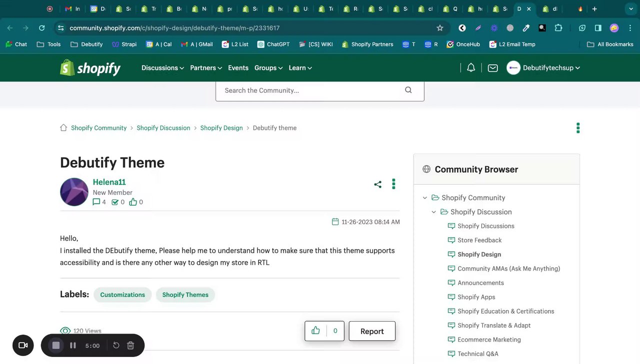Reload the current page
The image size is (640, 364).
click(41, 28)
